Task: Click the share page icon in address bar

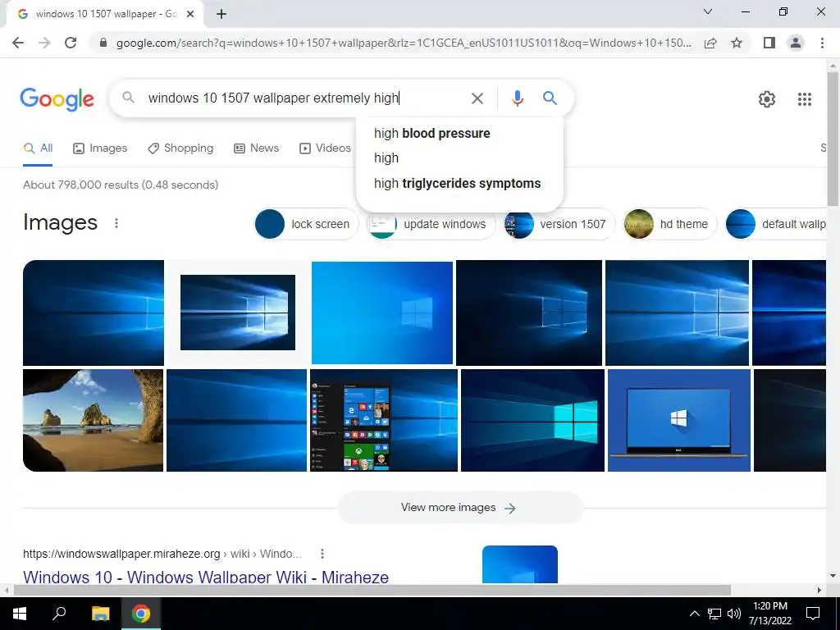Action: (x=710, y=43)
